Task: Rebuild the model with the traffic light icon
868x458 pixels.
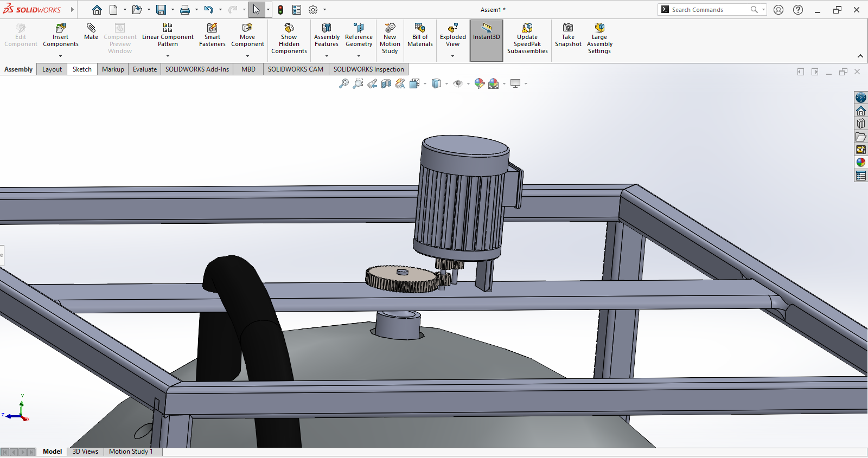Action: pos(280,10)
